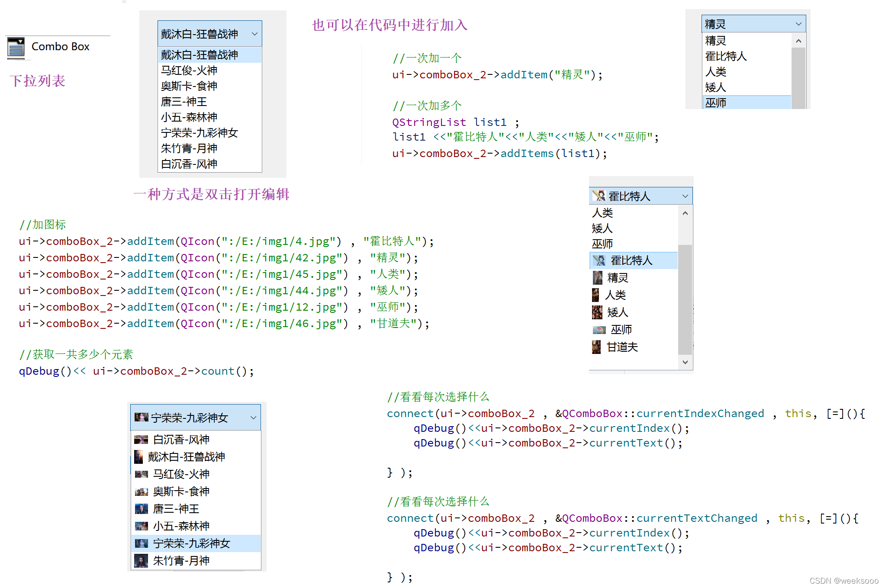Viewport: 885px width, 588px height.
Task: Click the icon next to 甘道夫 item
Action: tap(596, 347)
